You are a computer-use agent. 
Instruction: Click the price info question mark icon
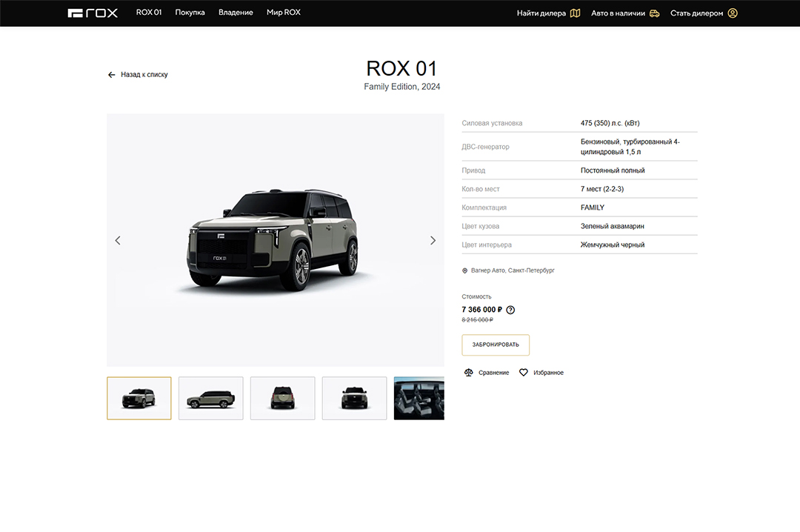(x=510, y=310)
